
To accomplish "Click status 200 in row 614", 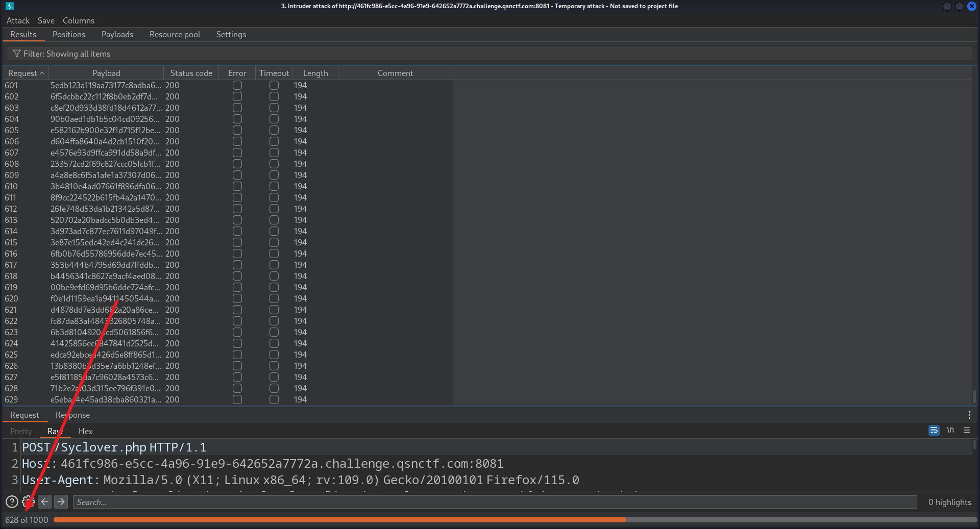I will pyautogui.click(x=173, y=232).
